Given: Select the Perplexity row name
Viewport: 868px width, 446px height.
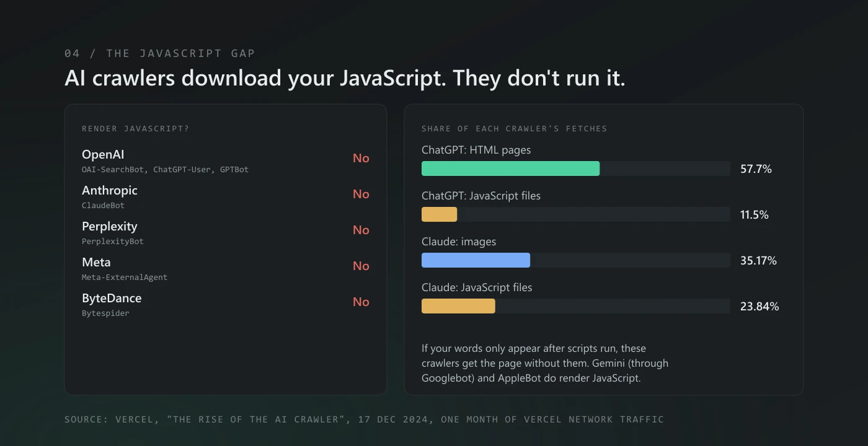Looking at the screenshot, I should coord(110,226).
